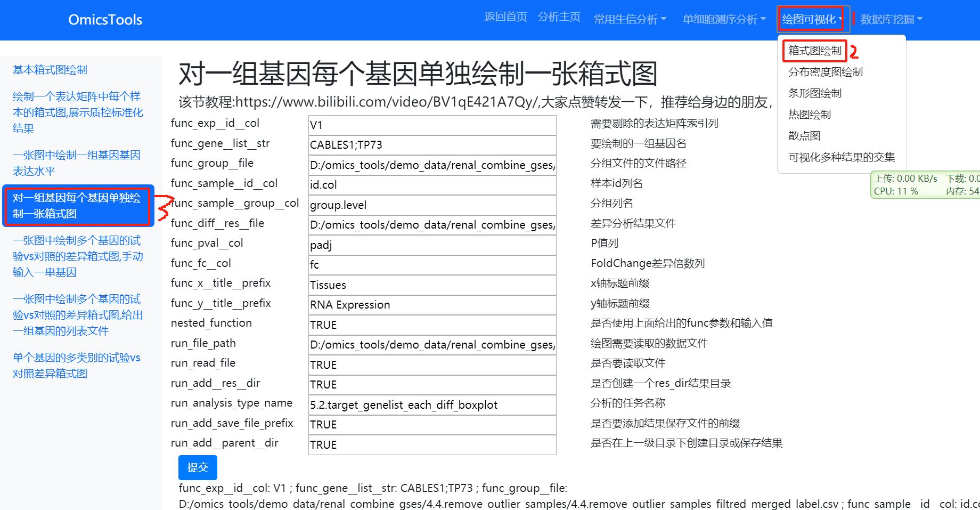Open the 返回首页 nav link
Screen dimensions: 980x510
(505, 17)
